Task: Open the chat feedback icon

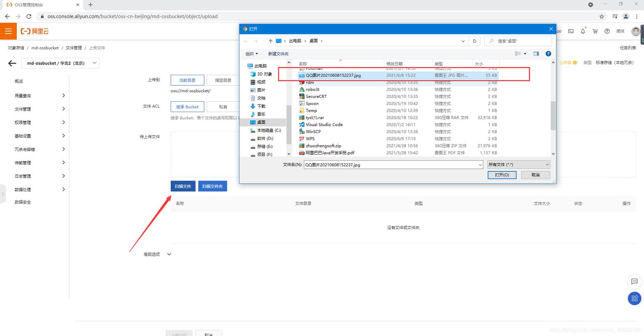Action: click(x=634, y=281)
